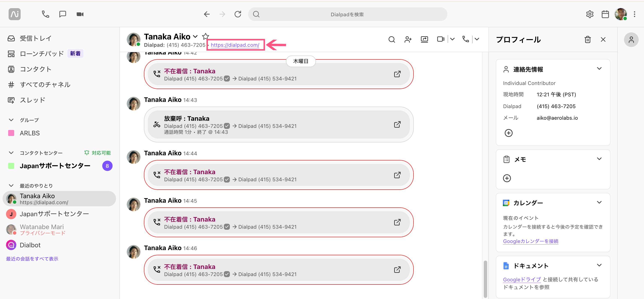Image resolution: width=644 pixels, height=299 pixels.
Task: Click Googleカレンダーを接続 link
Action: (x=531, y=241)
